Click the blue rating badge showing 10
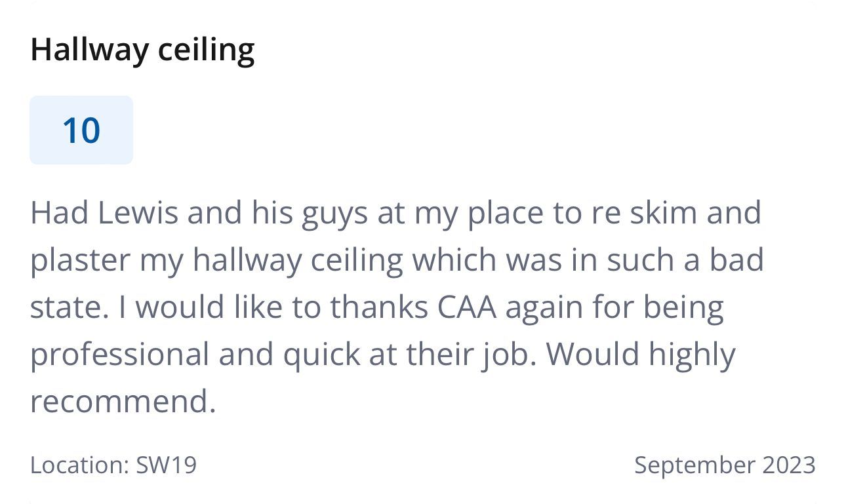The height and width of the screenshot is (504, 846). [x=81, y=130]
